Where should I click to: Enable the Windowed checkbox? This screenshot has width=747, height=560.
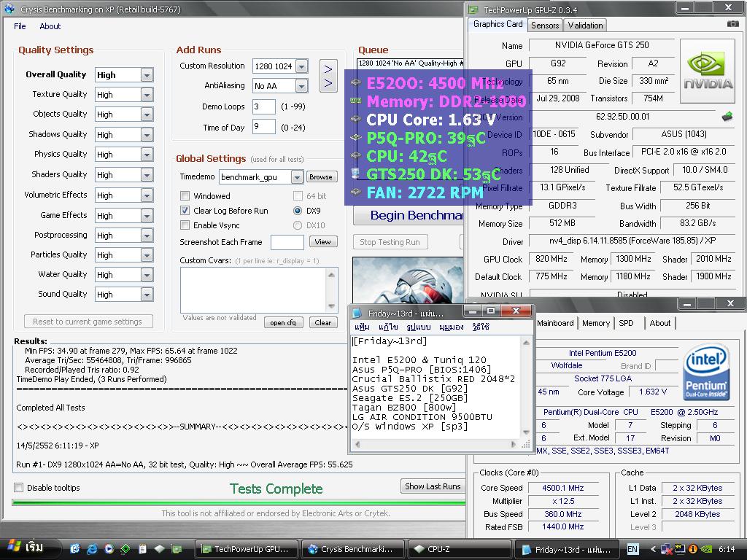(185, 196)
